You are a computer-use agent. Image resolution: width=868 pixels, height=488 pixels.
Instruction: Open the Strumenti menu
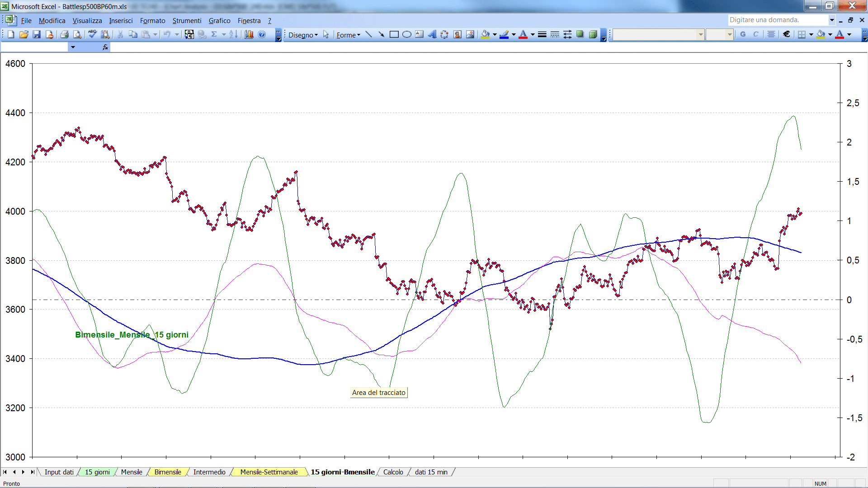click(x=187, y=21)
